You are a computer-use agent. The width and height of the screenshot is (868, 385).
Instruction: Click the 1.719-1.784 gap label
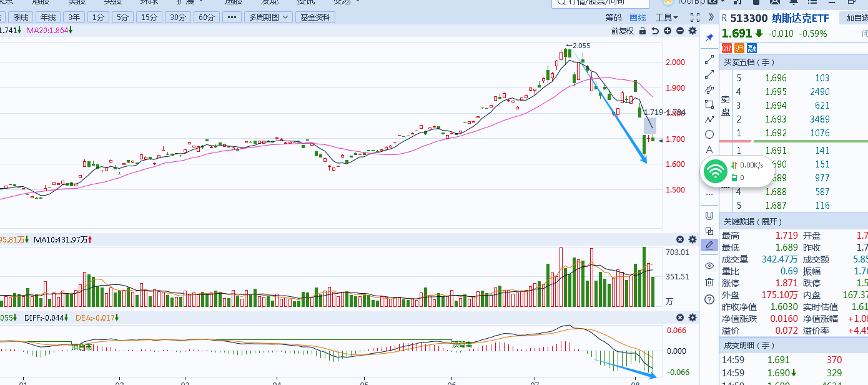coord(664,112)
